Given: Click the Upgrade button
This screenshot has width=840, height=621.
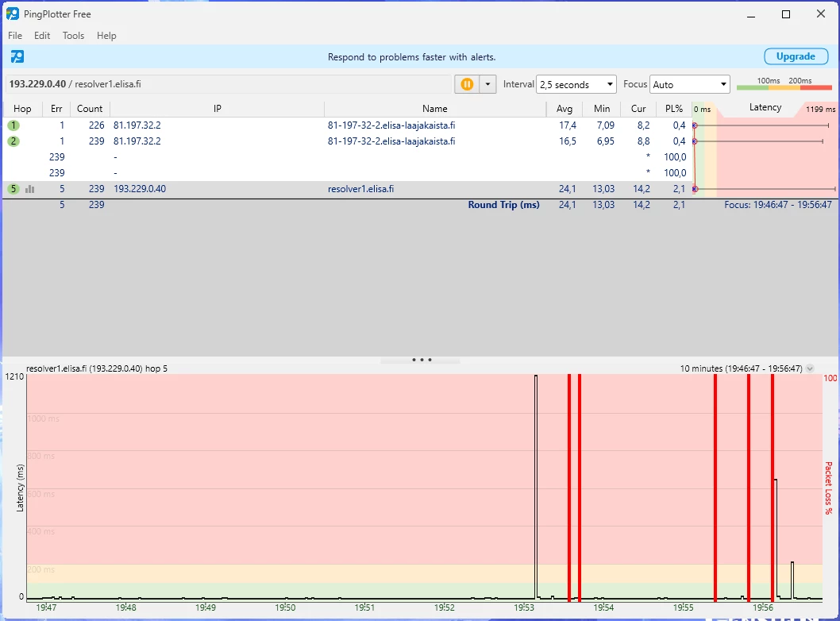Looking at the screenshot, I should click(x=795, y=56).
